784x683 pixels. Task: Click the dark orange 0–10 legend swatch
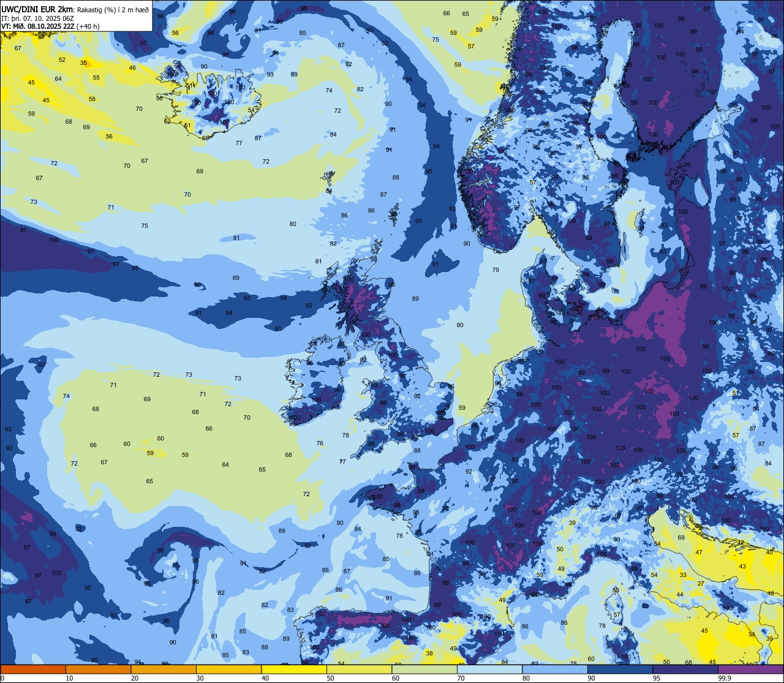(x=33, y=669)
